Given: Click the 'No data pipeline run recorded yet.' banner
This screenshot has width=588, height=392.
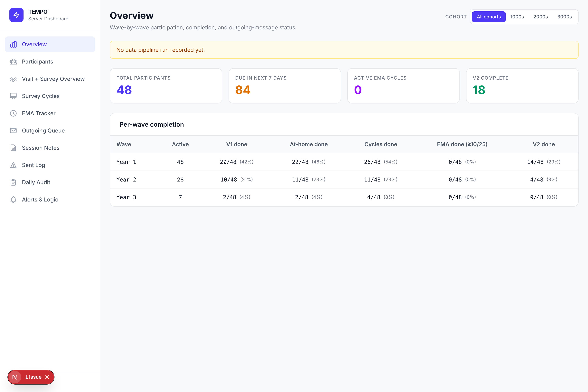Looking at the screenshot, I should (x=344, y=50).
